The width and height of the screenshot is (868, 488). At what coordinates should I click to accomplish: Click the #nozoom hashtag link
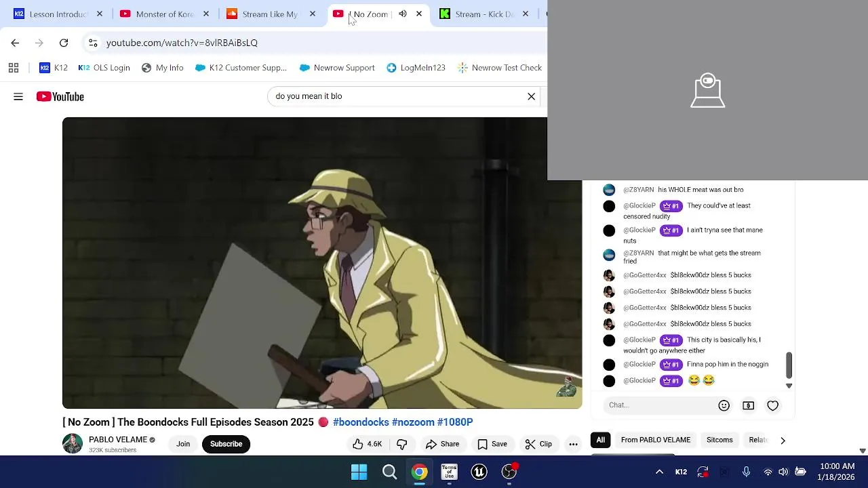[413, 422]
